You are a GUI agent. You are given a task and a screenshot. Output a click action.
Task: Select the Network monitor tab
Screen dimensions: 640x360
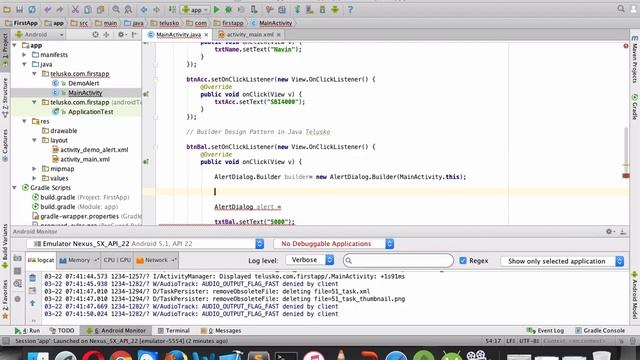156,260
